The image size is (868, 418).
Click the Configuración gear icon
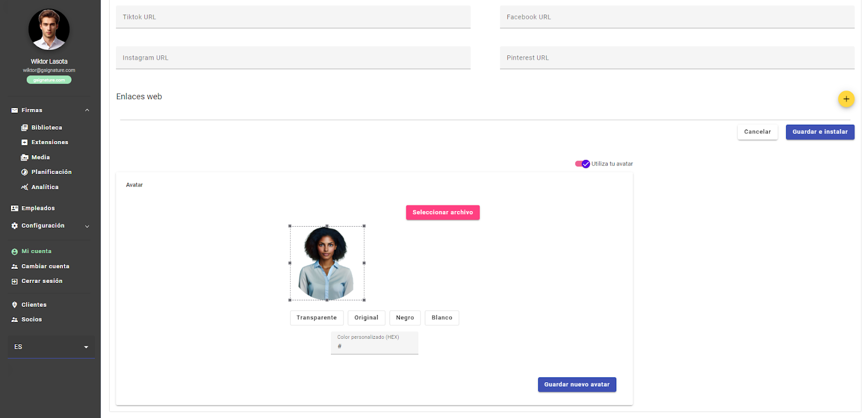pos(15,226)
